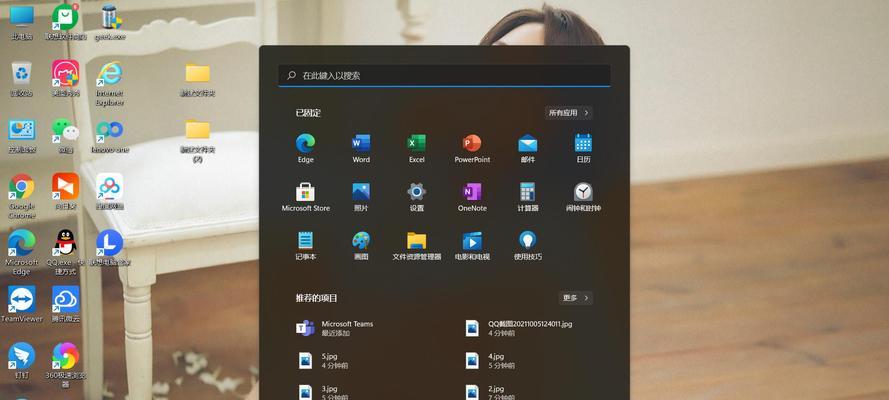Select the green shopping-bag app store shortcut
The height and width of the screenshot is (400, 889).
coord(66,22)
